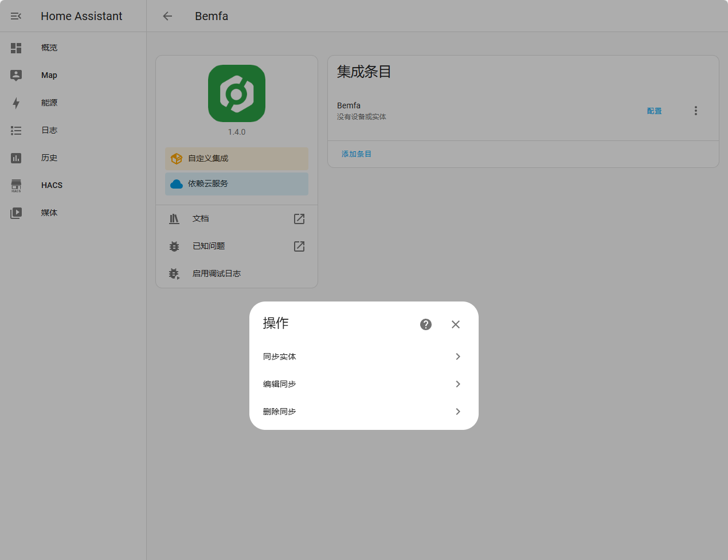Viewport: 728px width, 560px height.
Task: Click the 自定义集成 label
Action: coord(208,159)
